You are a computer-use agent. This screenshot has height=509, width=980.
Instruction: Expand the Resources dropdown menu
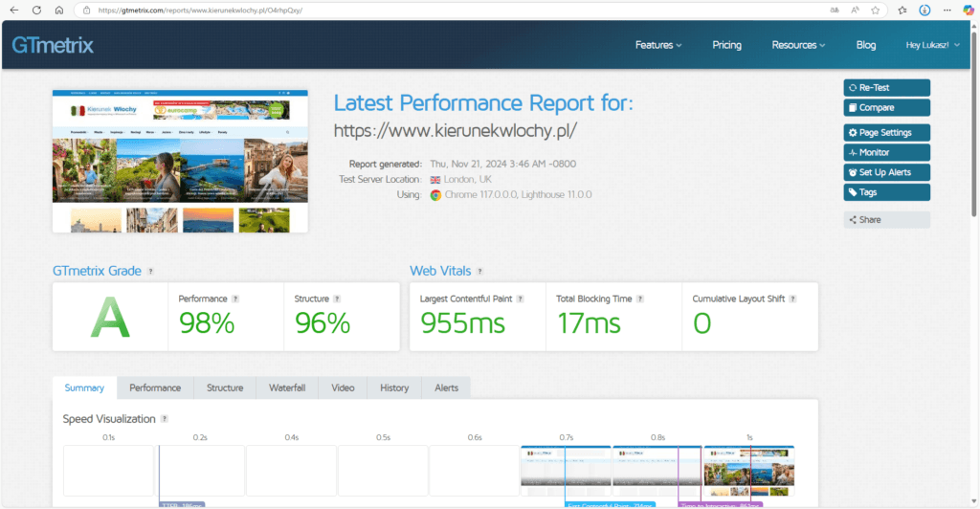pyautogui.click(x=798, y=45)
